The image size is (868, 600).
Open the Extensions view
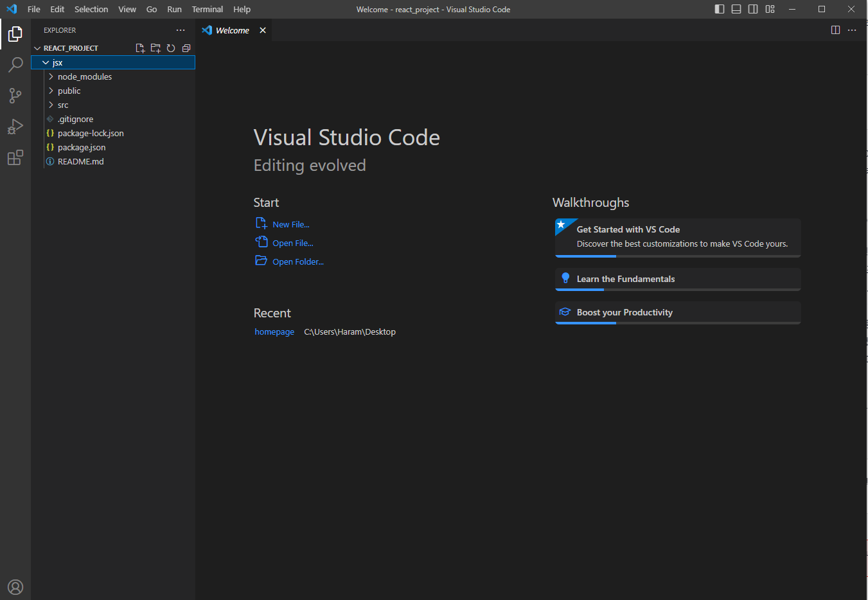(15, 157)
